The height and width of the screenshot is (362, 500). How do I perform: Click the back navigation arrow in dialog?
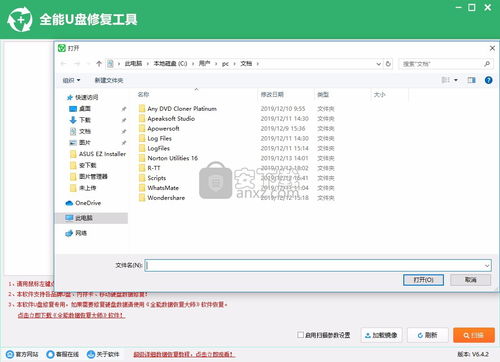pyautogui.click(x=64, y=64)
